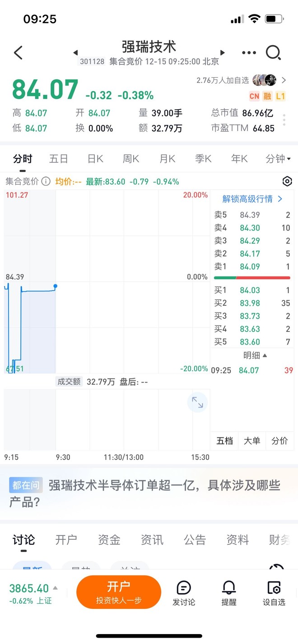Open the 分钟 interval dropdown
Image resolution: width=298 pixels, height=644 pixels.
coord(277,159)
